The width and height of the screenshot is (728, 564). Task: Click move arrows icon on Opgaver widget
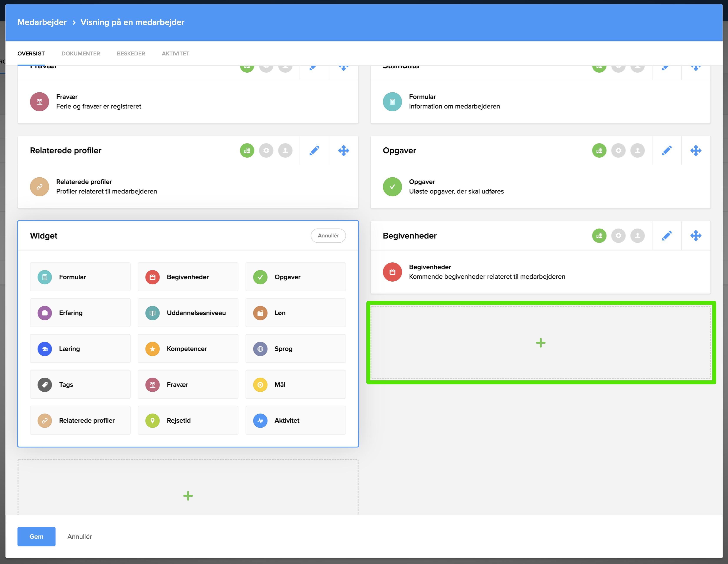pyautogui.click(x=696, y=150)
